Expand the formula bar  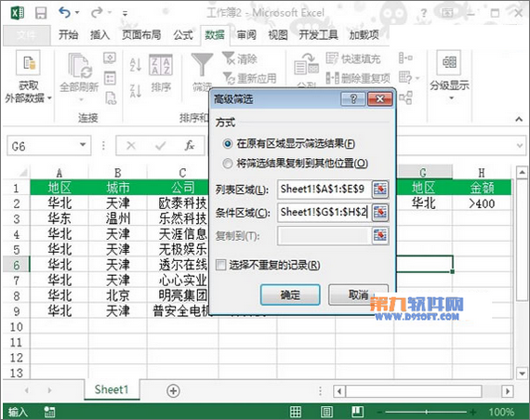point(520,146)
